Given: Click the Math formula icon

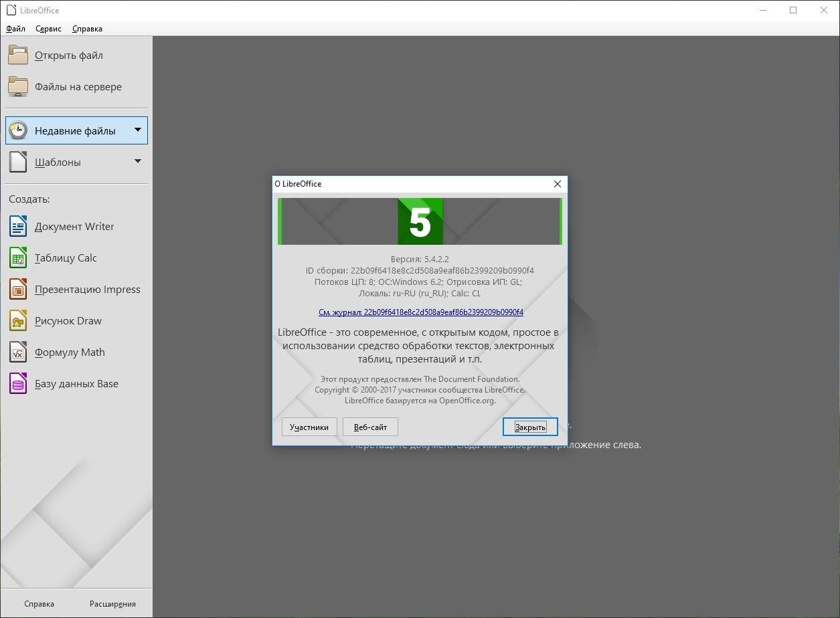Looking at the screenshot, I should click(18, 352).
